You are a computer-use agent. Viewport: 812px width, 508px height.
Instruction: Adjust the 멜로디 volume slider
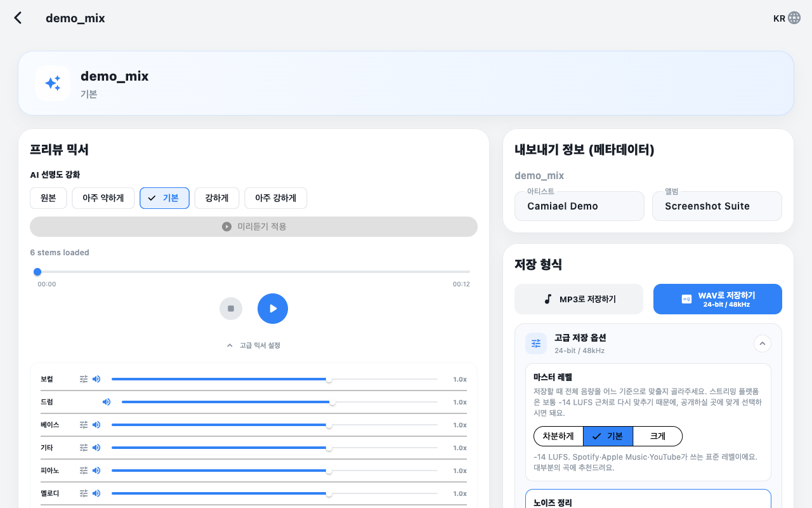275,493
